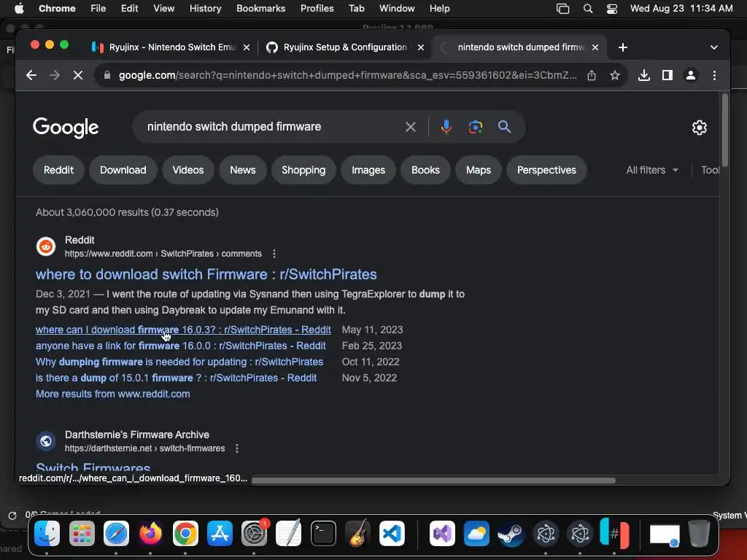Open the View menu
This screenshot has width=747, height=560.
click(x=163, y=9)
